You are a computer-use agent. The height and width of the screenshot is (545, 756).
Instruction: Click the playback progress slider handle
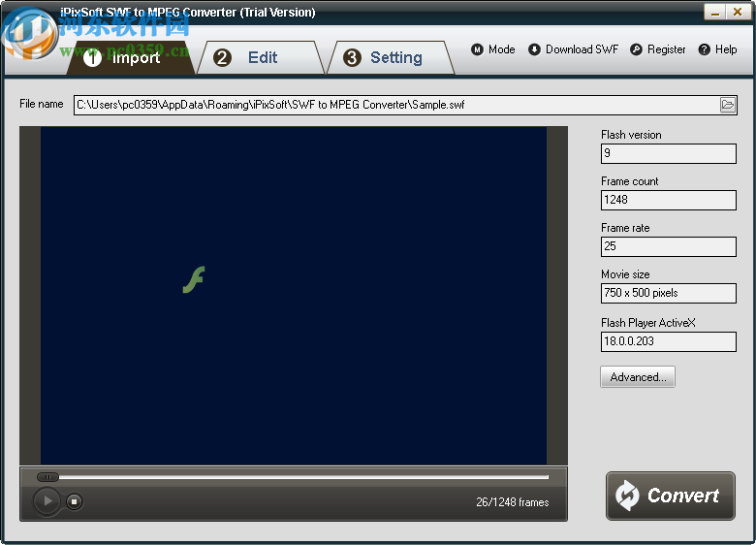click(47, 477)
